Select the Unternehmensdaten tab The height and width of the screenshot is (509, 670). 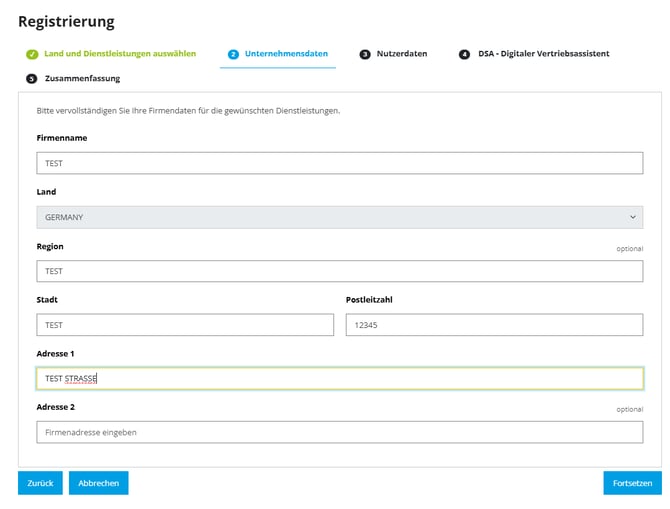click(x=286, y=54)
